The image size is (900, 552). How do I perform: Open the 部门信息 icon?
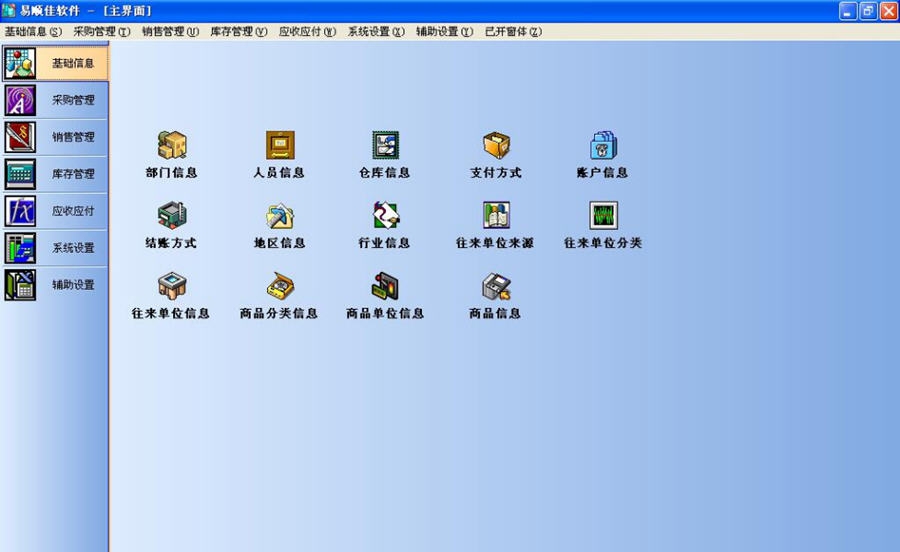pyautogui.click(x=172, y=145)
